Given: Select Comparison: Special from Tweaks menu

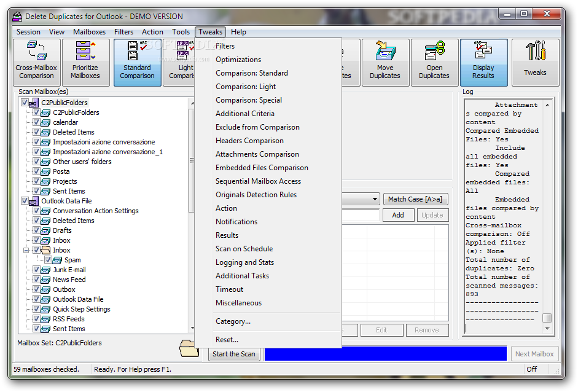Looking at the screenshot, I should 249,100.
